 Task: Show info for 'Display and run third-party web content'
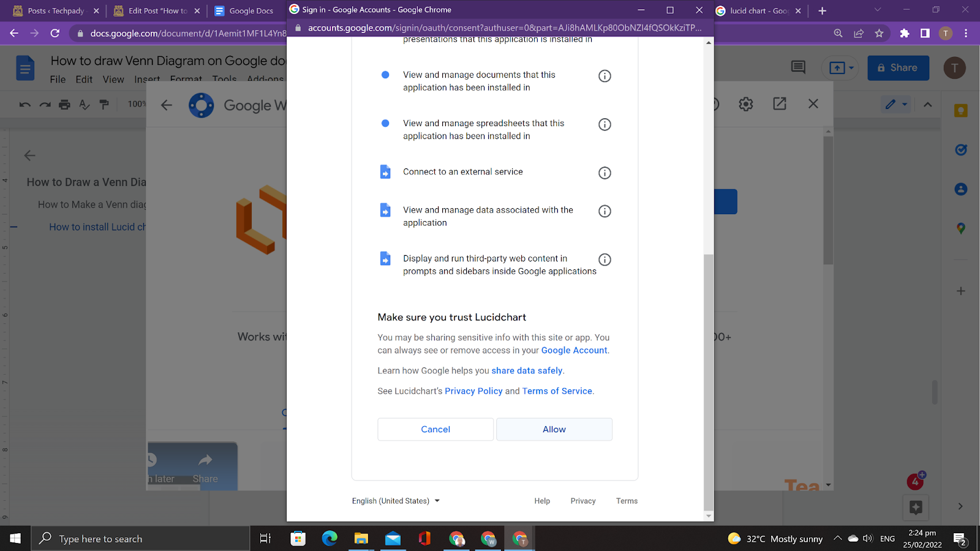(605, 260)
